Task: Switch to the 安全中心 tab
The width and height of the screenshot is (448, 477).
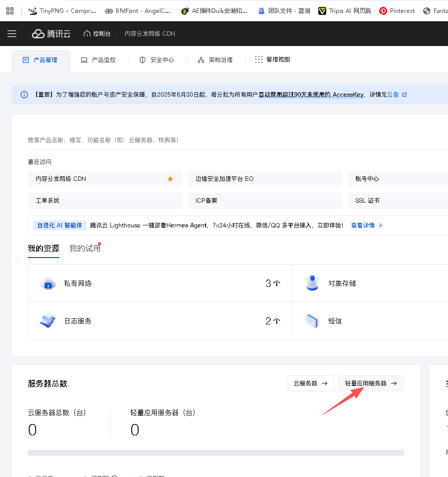Action: tap(157, 60)
